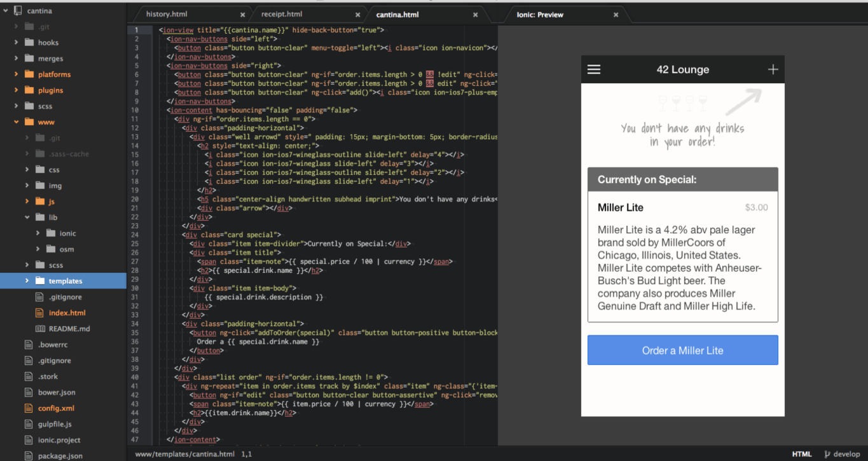Screen dimensions: 868x461
Task: Open bower.json file
Action: click(x=57, y=392)
